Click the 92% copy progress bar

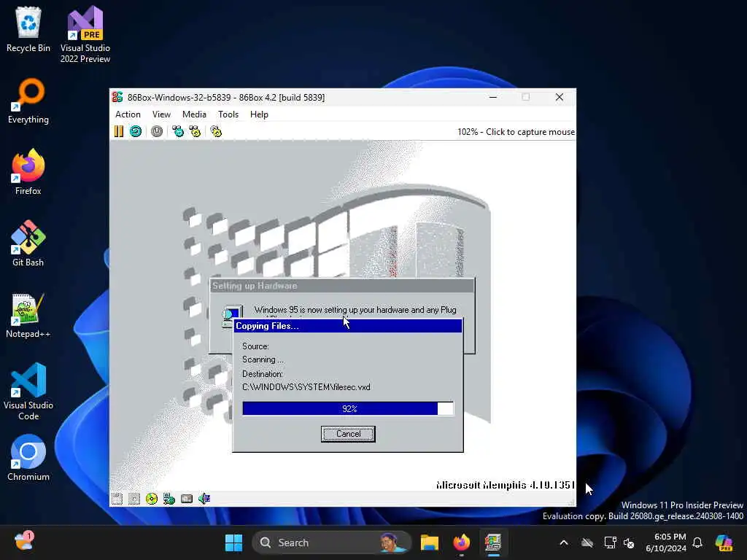pos(348,408)
